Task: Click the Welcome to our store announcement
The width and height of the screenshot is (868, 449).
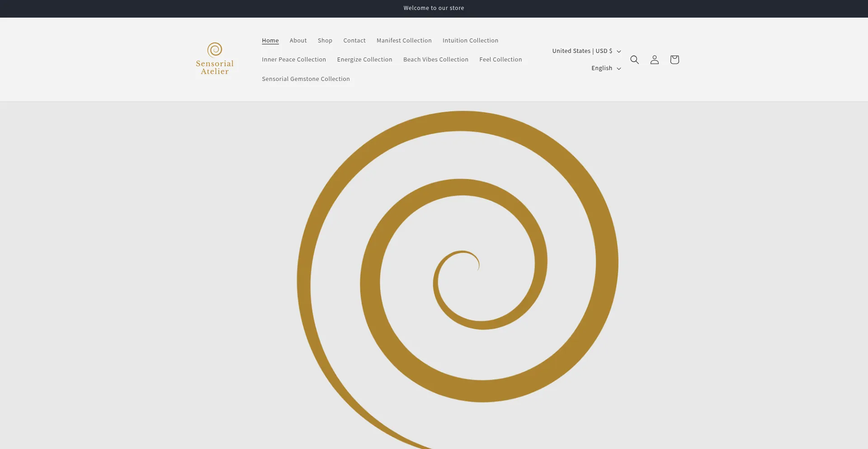Action: (434, 8)
